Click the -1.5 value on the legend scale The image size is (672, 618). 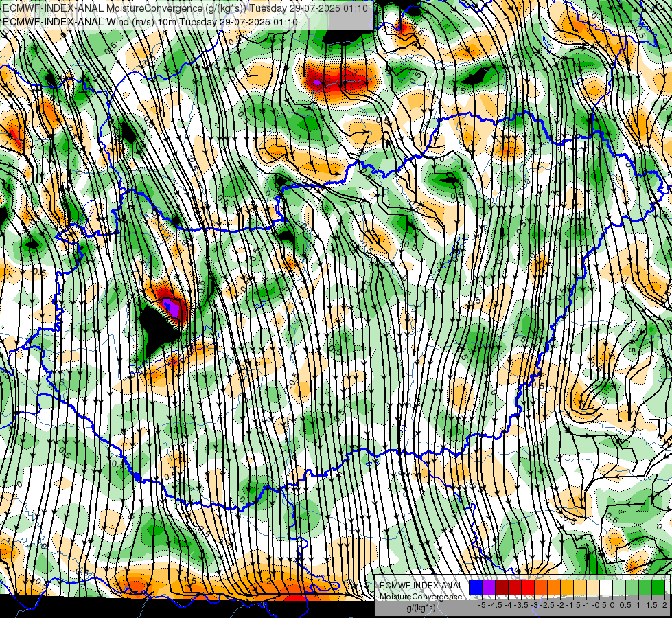pos(573,605)
